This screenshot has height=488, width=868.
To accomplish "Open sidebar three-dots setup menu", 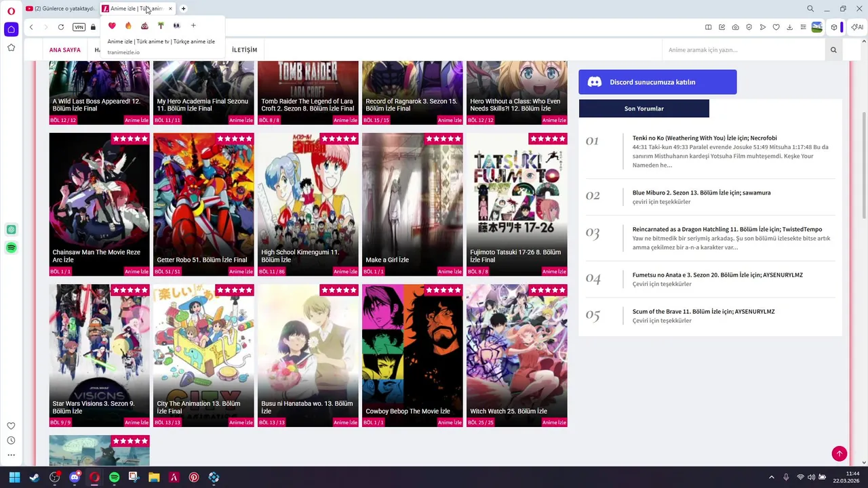I will pos(11,455).
